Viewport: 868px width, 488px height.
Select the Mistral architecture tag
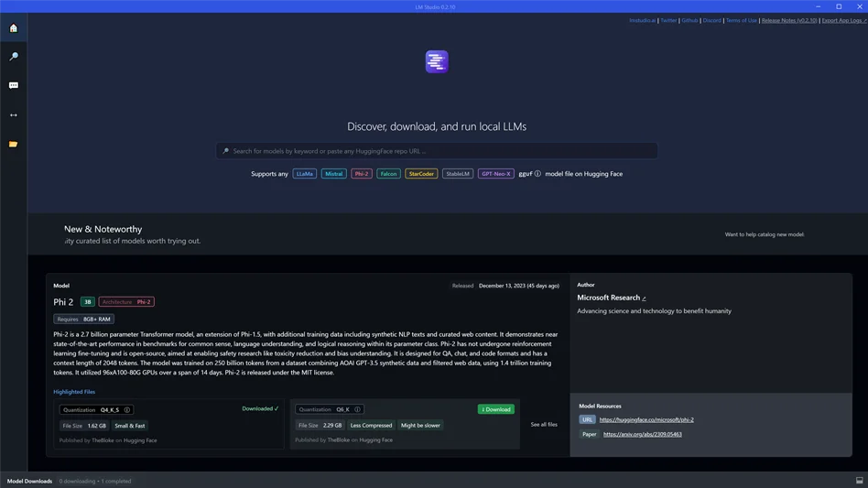[x=334, y=174]
